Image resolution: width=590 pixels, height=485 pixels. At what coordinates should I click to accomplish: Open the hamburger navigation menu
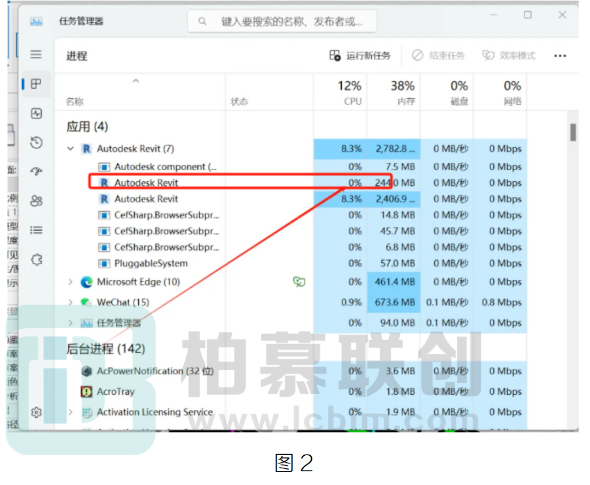click(x=36, y=55)
